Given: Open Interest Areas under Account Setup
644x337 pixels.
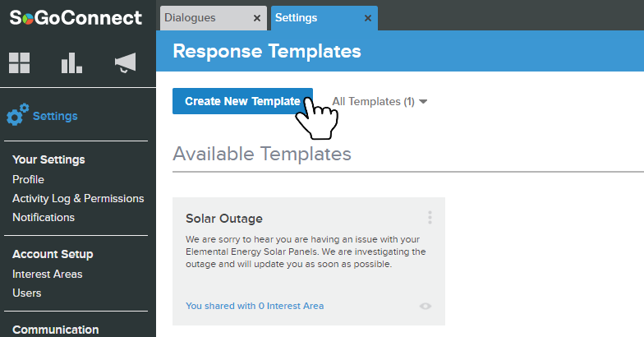Looking at the screenshot, I should click(x=48, y=275).
